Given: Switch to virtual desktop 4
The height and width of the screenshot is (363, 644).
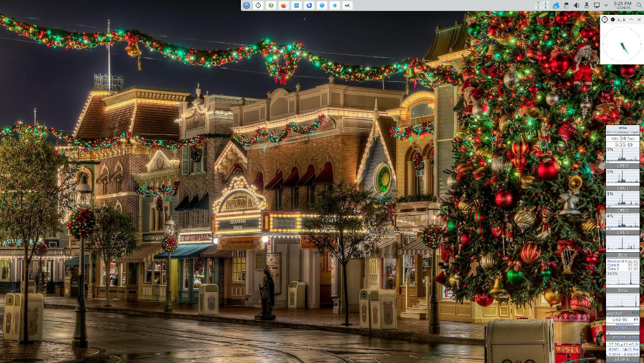Looking at the screenshot, I should click(x=545, y=8).
